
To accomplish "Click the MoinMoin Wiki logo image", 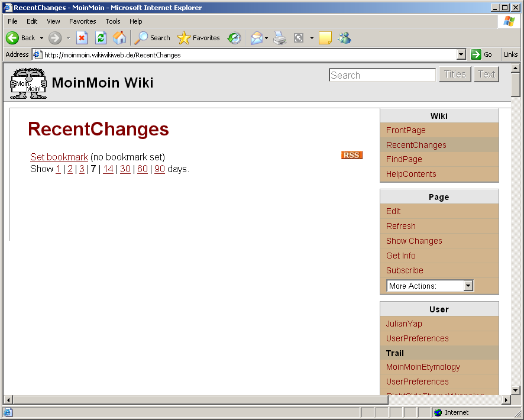I will 28,83.
